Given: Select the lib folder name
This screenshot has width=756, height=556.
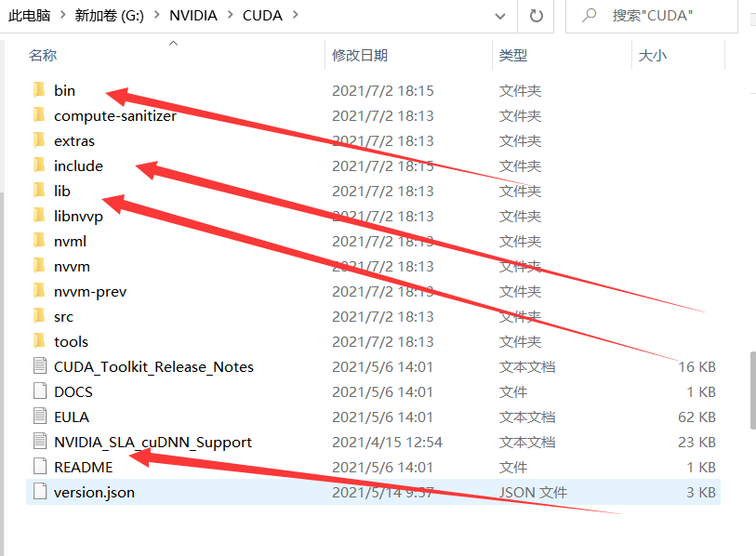Looking at the screenshot, I should pos(61,191).
